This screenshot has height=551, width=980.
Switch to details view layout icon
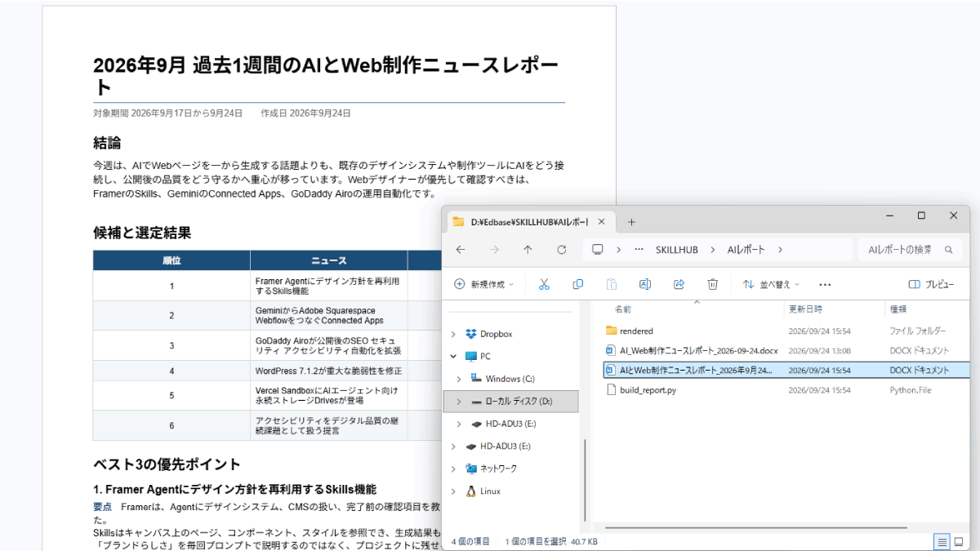pyautogui.click(x=942, y=541)
